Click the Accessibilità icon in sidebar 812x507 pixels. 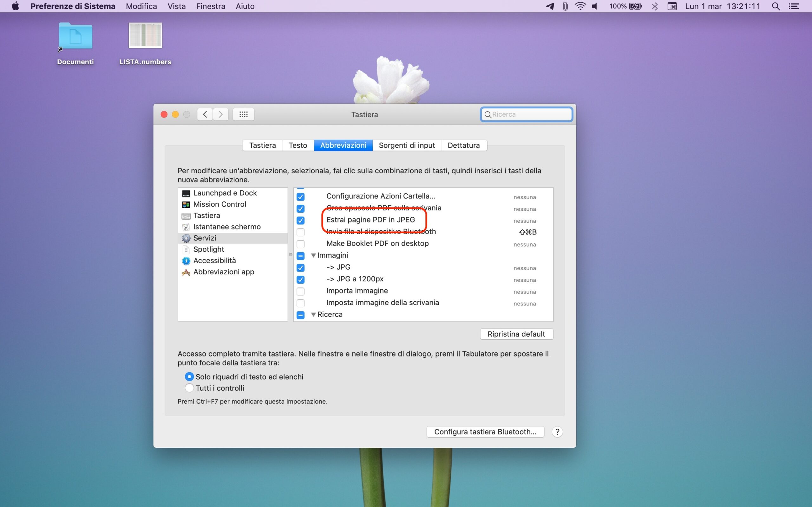pyautogui.click(x=186, y=261)
